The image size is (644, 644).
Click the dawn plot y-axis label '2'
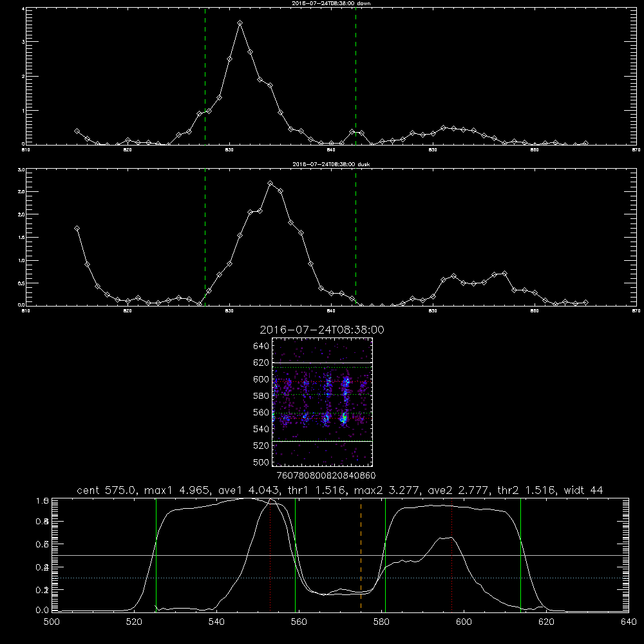23,77
